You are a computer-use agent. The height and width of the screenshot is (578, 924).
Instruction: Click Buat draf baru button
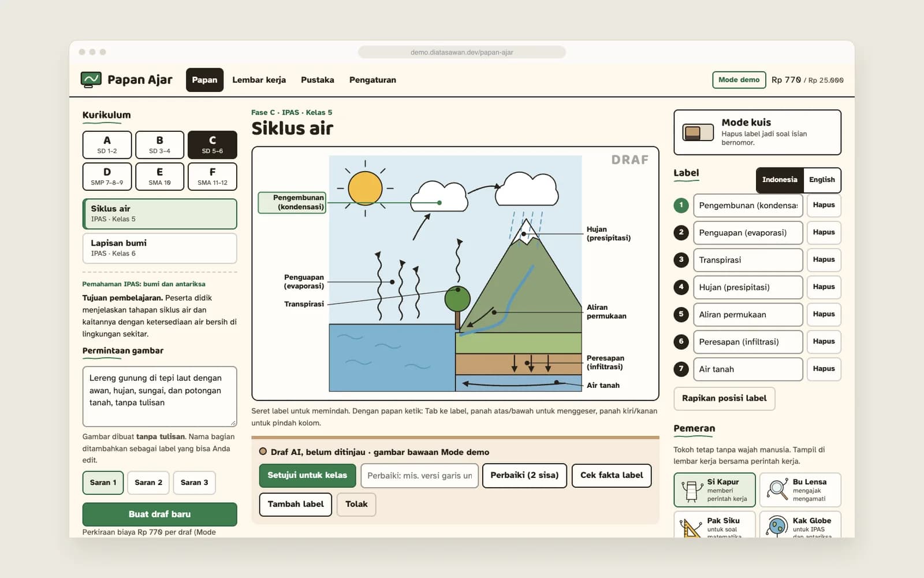tap(159, 514)
